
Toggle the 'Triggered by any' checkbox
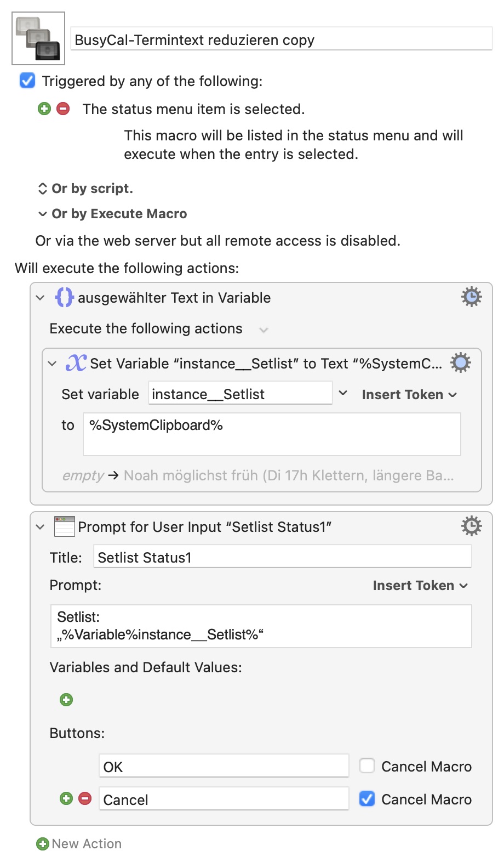27,81
